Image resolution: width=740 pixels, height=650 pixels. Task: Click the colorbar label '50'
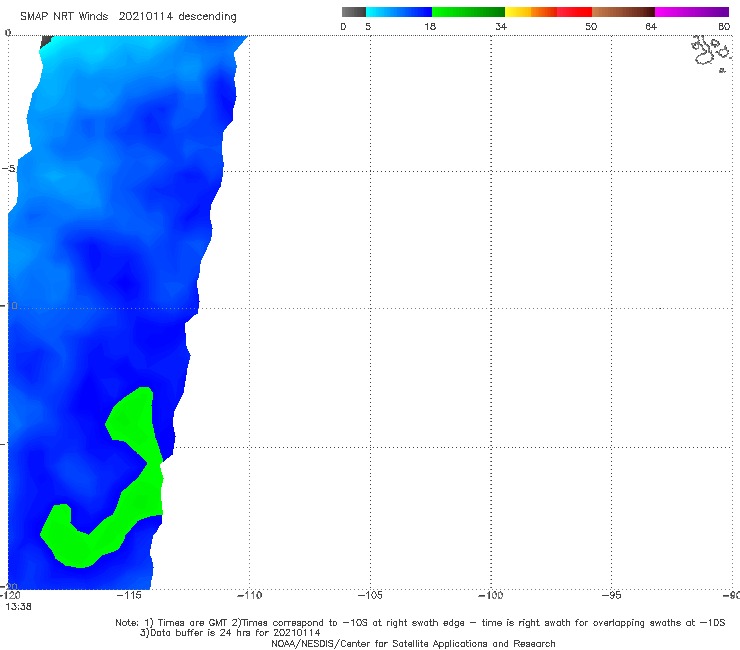[591, 26]
